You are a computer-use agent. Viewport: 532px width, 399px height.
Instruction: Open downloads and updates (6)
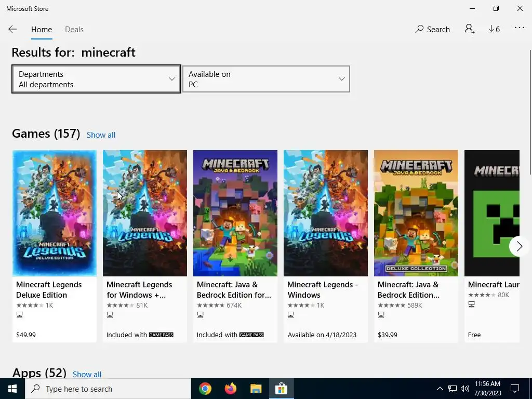pos(494,30)
